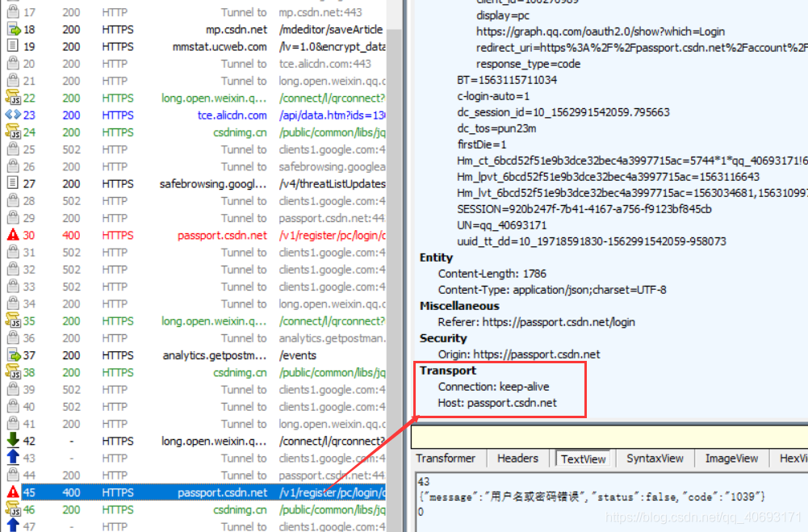Click the red warning icon on session 45
The height and width of the screenshot is (532, 808).
tap(13, 492)
